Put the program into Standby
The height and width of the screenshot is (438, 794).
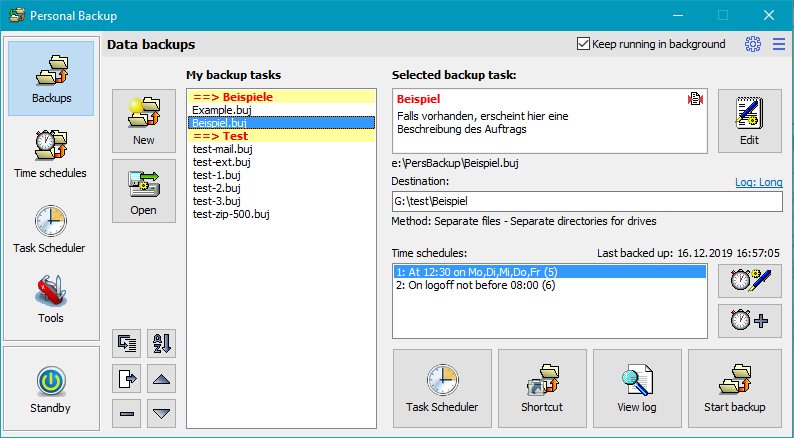click(50, 388)
